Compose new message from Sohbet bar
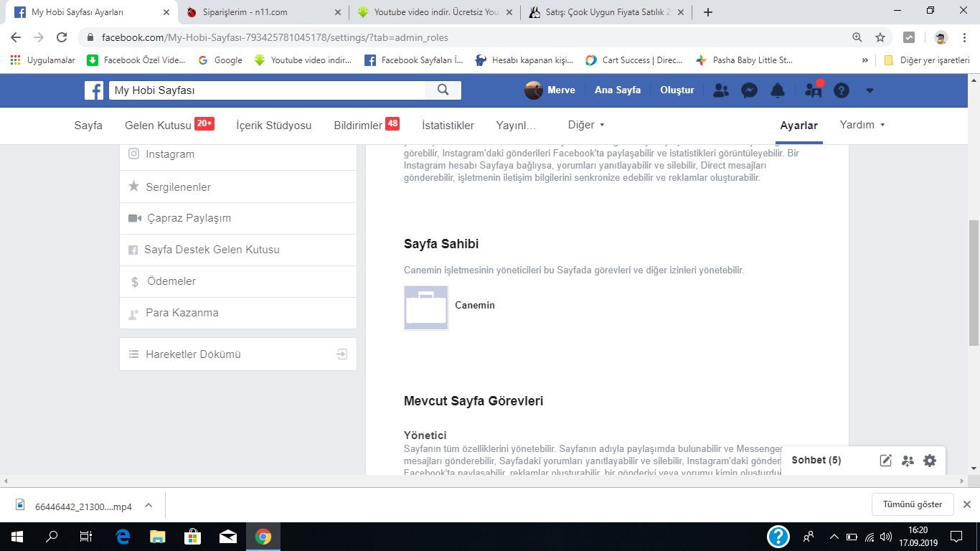The height and width of the screenshot is (551, 980). point(886,461)
